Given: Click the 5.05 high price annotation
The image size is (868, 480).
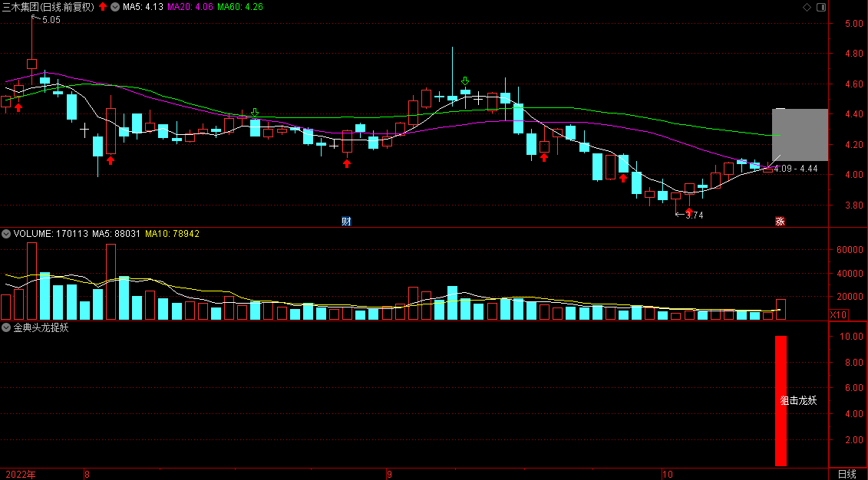Looking at the screenshot, I should 51,20.
